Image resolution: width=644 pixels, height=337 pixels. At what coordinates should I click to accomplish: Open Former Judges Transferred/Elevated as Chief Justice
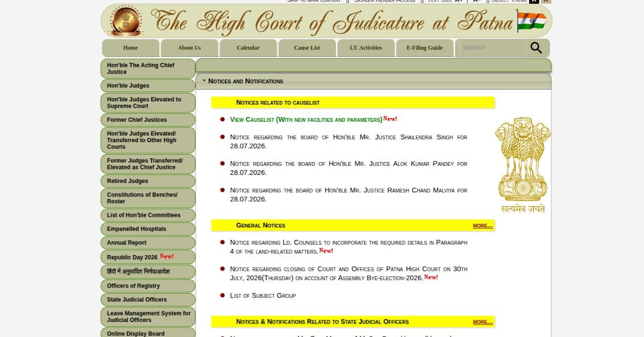coord(148,164)
